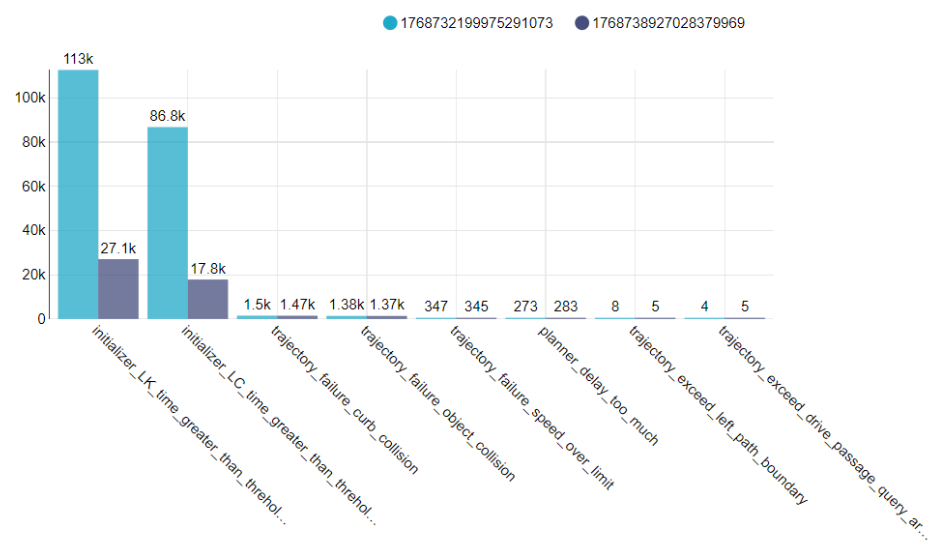This screenshot has width=947, height=551.
Task: Click the 283 data label
Action: coord(566,306)
